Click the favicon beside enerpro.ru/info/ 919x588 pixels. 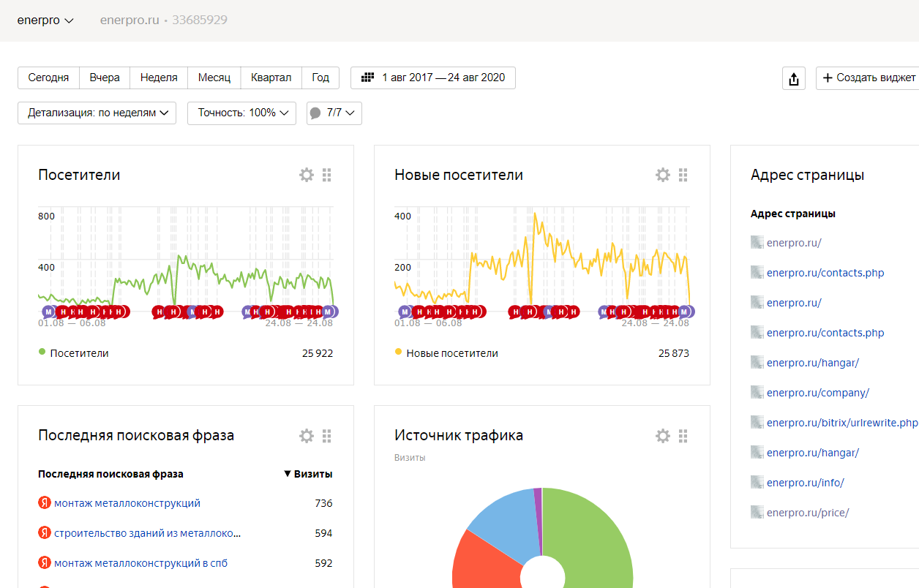pyautogui.click(x=757, y=483)
